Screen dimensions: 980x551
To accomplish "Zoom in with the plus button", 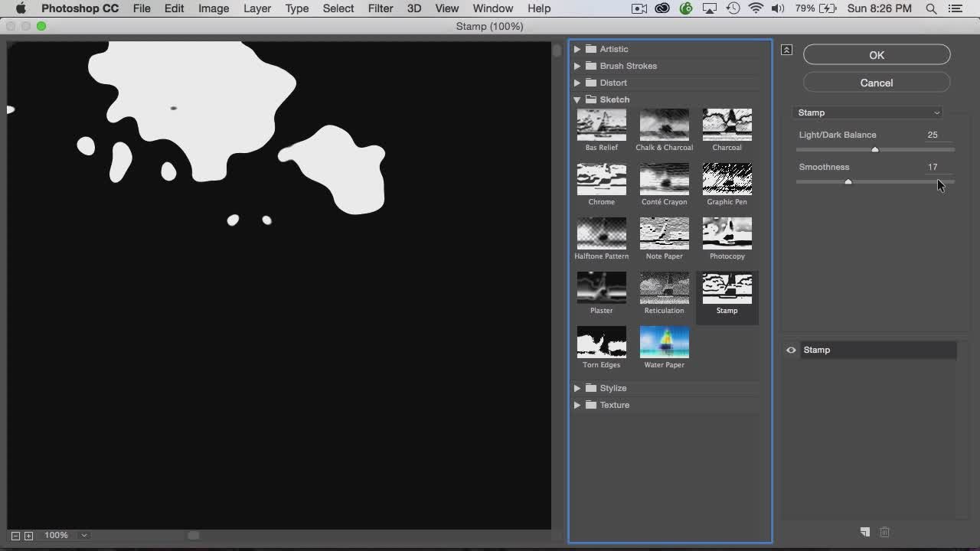I will tap(28, 536).
